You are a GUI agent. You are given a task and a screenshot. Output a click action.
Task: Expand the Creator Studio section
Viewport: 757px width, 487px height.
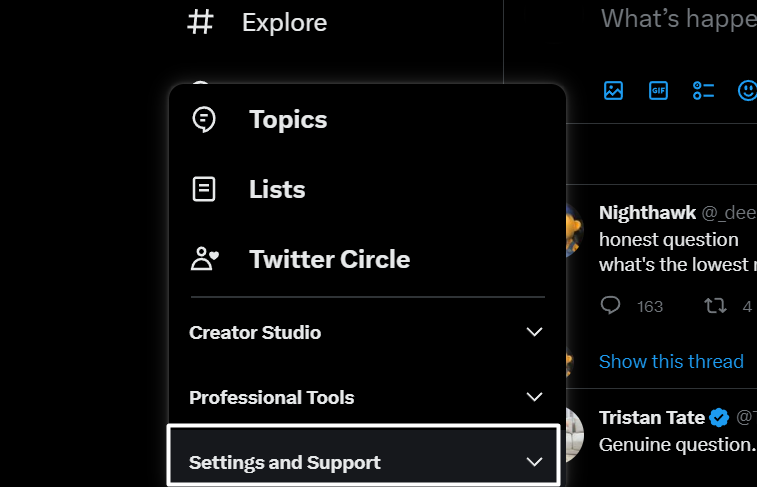point(534,332)
